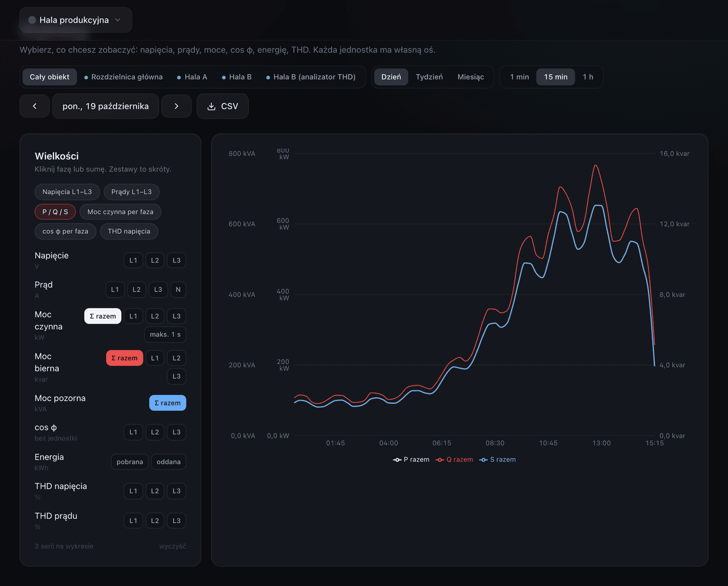Image resolution: width=728 pixels, height=586 pixels.
Task: Select Dzień range
Action: [x=391, y=77]
